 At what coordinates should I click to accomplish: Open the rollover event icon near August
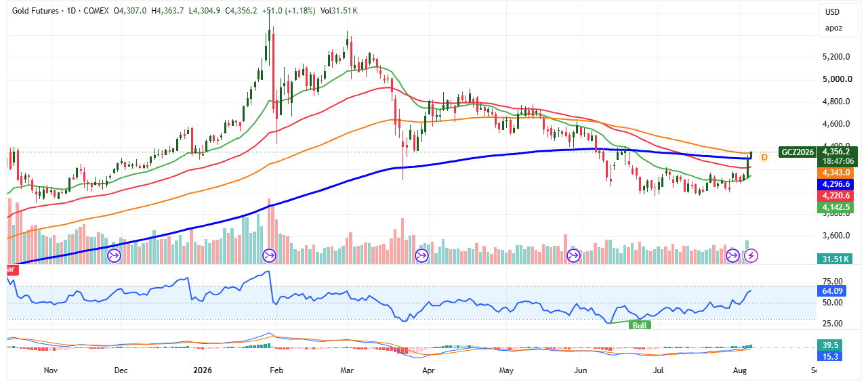733,255
